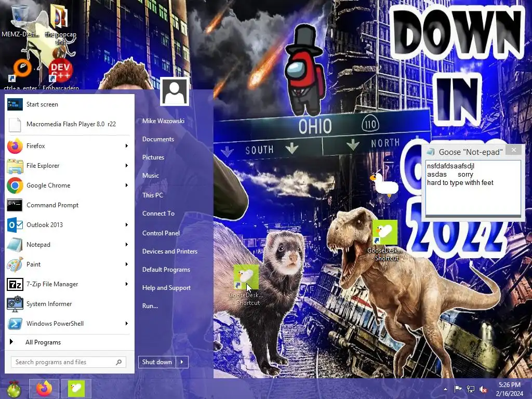Open the network tray icon
Image resolution: width=532 pixels, height=399 pixels.
pos(471,389)
